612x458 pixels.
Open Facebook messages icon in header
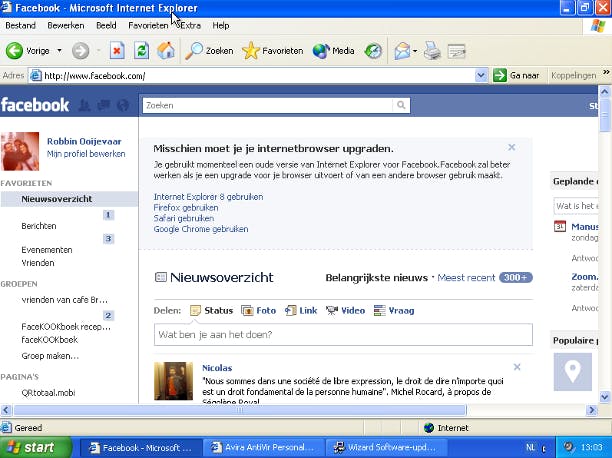pos(103,105)
